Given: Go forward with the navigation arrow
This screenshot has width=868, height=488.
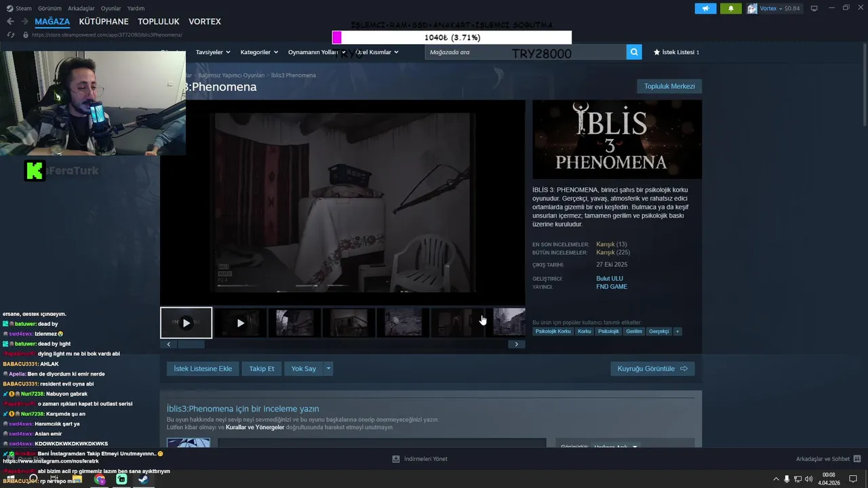Looking at the screenshot, I should click(x=25, y=22).
